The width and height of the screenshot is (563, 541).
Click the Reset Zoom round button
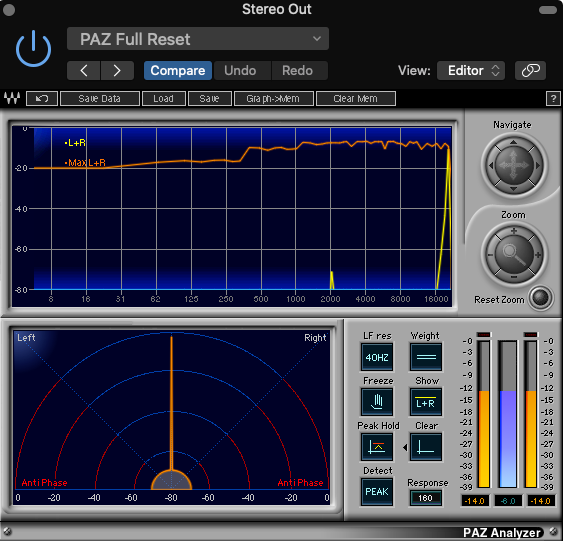(x=540, y=298)
